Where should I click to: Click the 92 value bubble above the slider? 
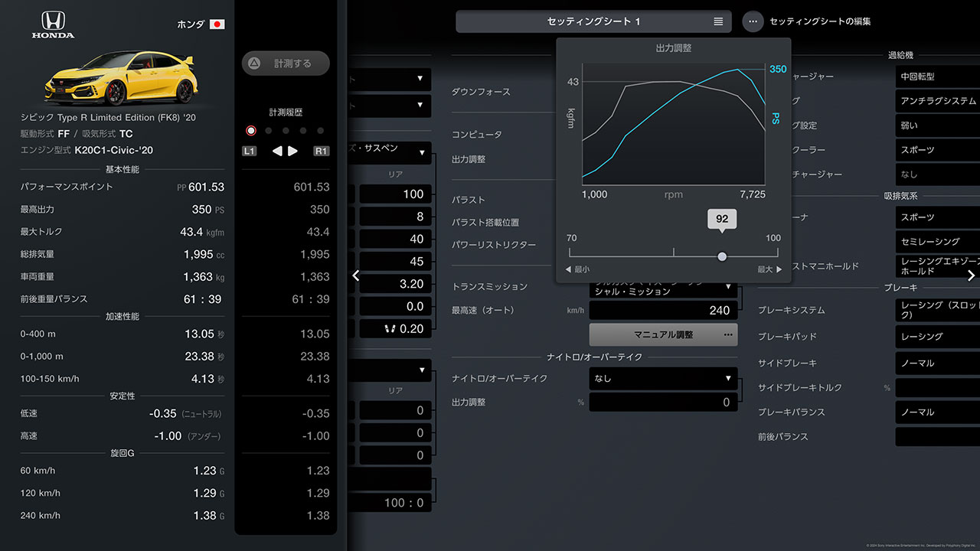[x=722, y=219]
